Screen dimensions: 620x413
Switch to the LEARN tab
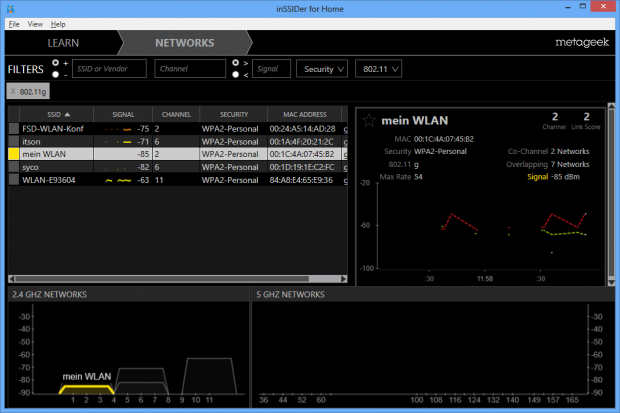click(64, 44)
